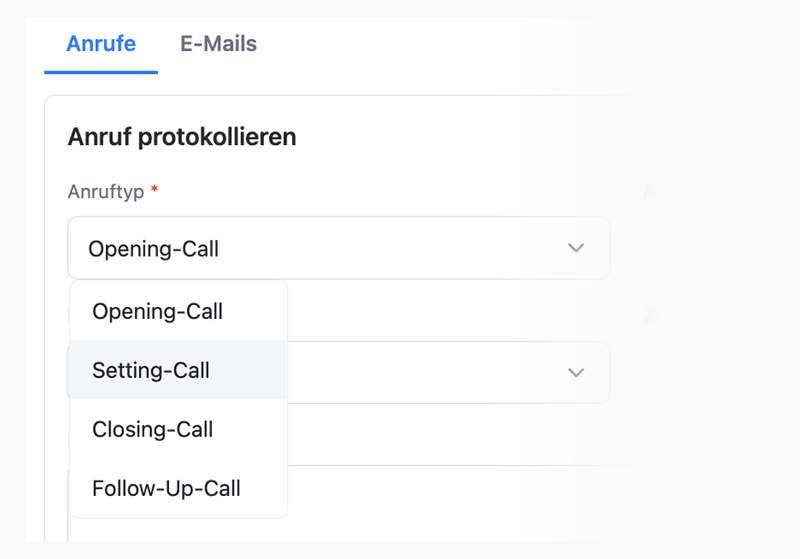Click the faded Z label on right
The width and height of the screenshot is (800, 559).
[648, 315]
